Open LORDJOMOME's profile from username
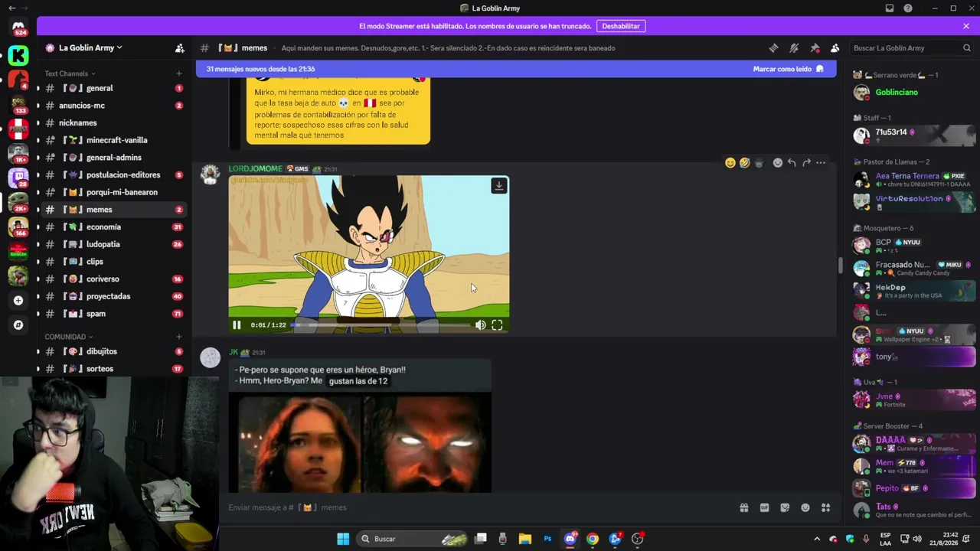The width and height of the screenshot is (980, 551). tap(256, 168)
